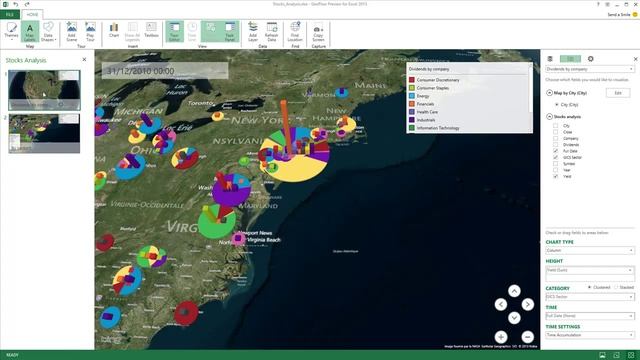Click the Edit button for map geography
This screenshot has width=640, height=360.
[x=618, y=93]
